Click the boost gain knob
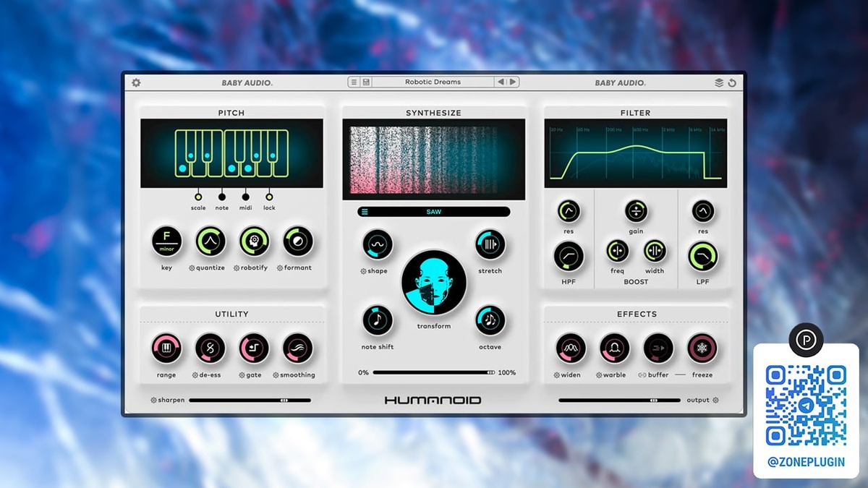 (x=636, y=212)
